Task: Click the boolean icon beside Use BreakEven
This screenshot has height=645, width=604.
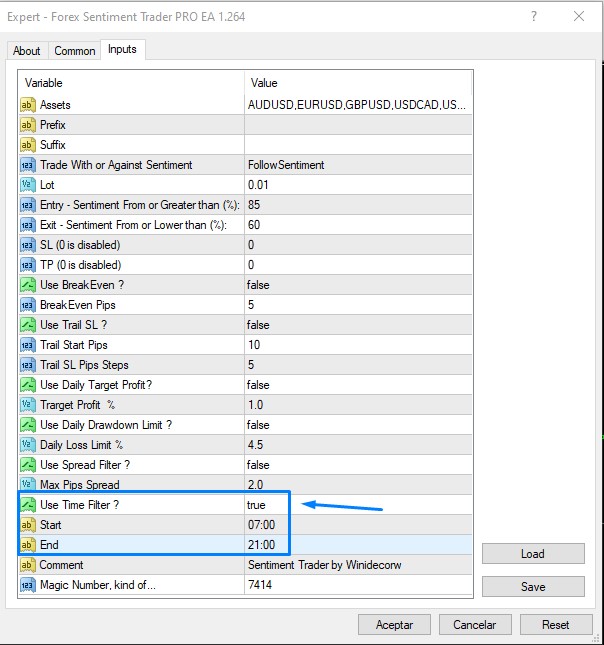Action: [x=28, y=285]
